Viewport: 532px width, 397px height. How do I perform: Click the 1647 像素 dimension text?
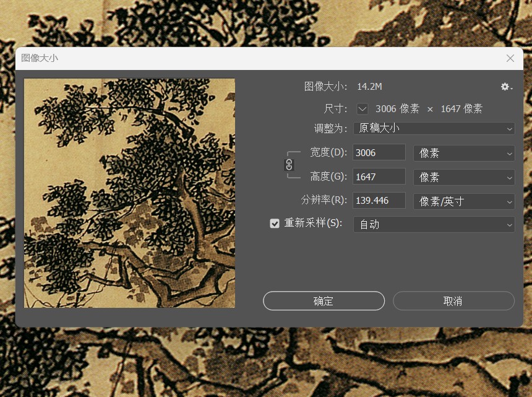[x=461, y=108]
